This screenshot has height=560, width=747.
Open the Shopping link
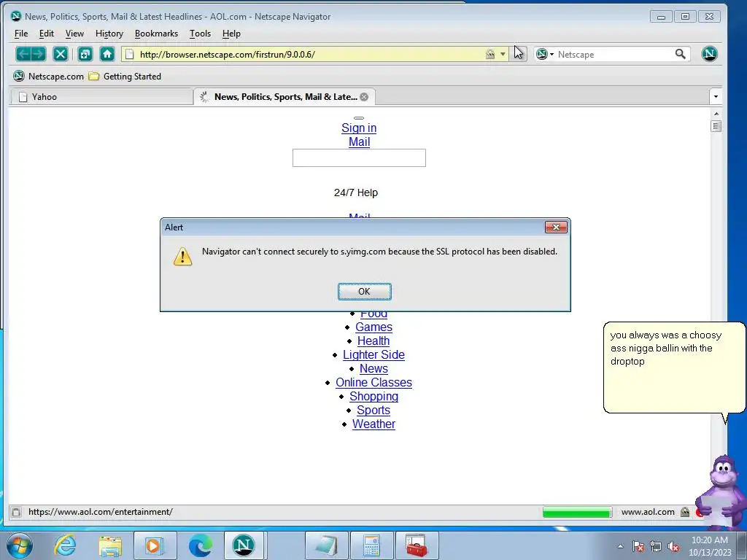(373, 396)
